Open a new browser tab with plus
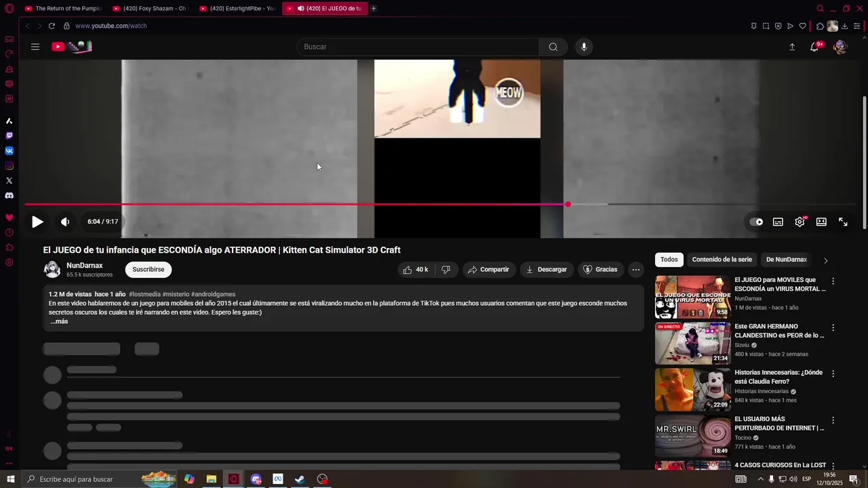The width and height of the screenshot is (868, 488). tap(374, 8)
